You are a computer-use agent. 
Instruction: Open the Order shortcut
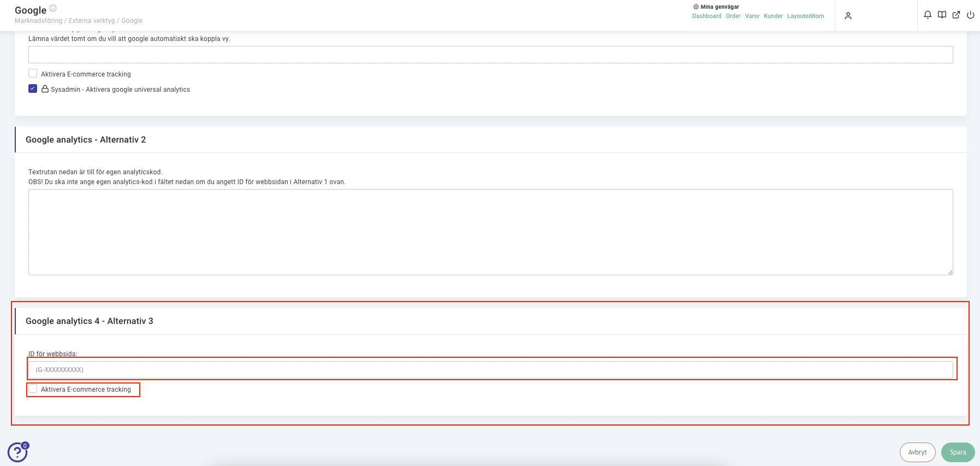click(x=733, y=16)
